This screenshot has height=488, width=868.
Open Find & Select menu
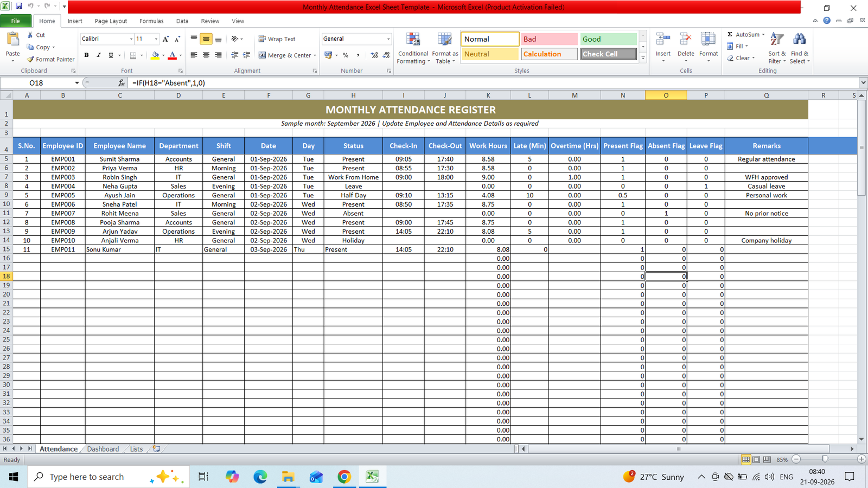point(800,48)
